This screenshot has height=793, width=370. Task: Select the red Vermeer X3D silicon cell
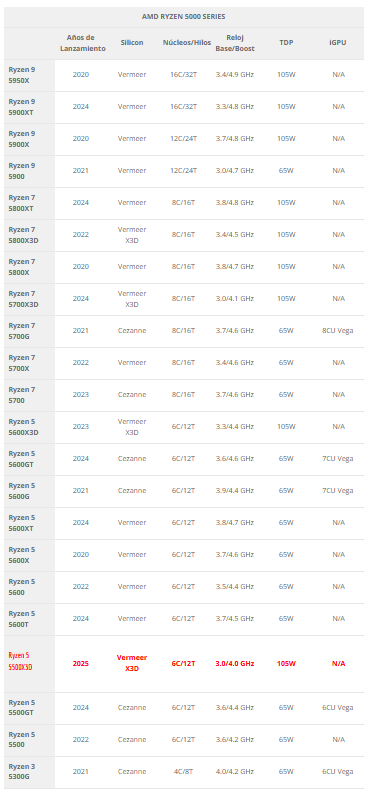click(132, 663)
